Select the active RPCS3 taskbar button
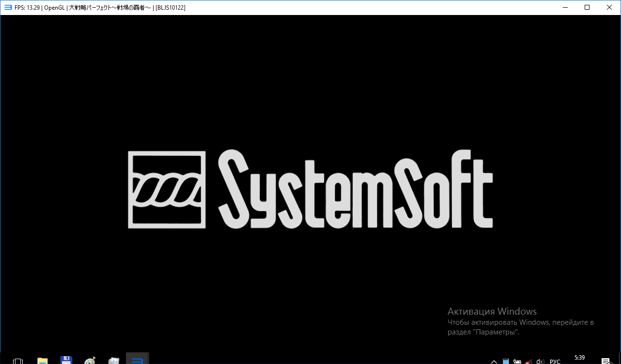 pyautogui.click(x=137, y=360)
